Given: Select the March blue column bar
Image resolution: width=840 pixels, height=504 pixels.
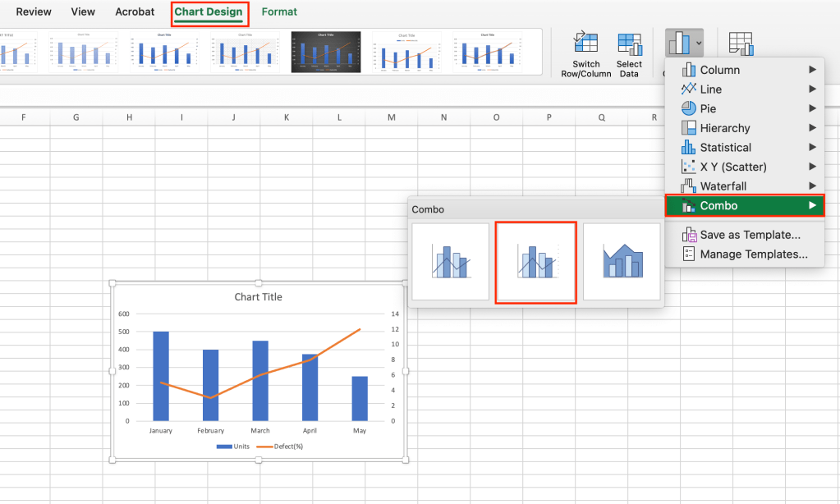Looking at the screenshot, I should pyautogui.click(x=260, y=381).
